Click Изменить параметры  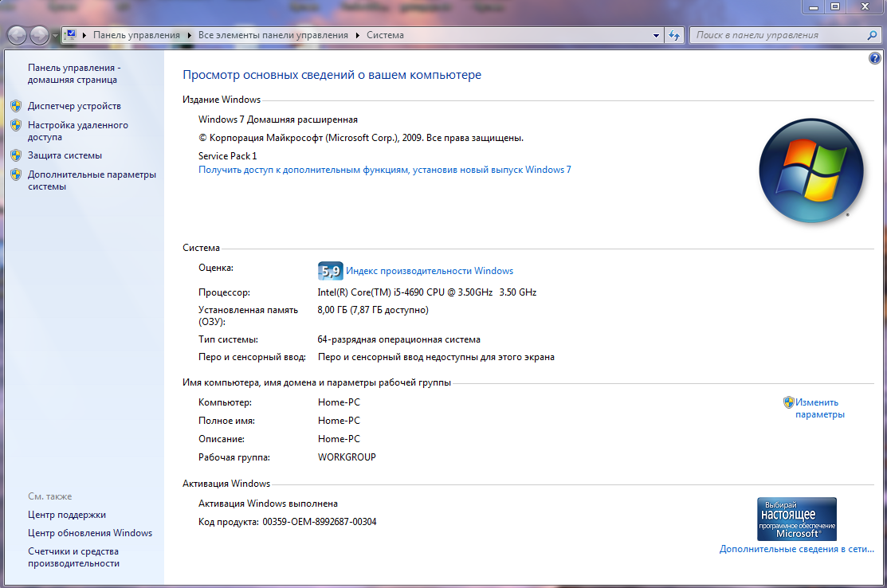click(820, 408)
